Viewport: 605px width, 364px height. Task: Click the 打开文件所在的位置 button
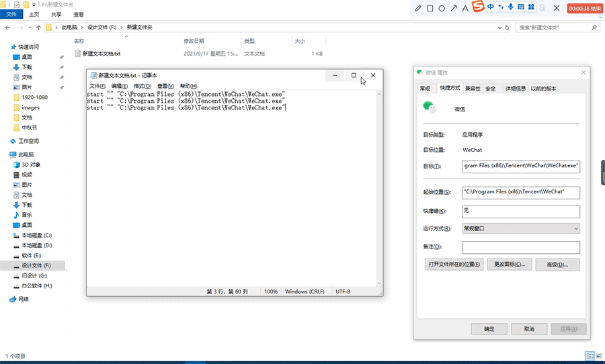[454, 265]
